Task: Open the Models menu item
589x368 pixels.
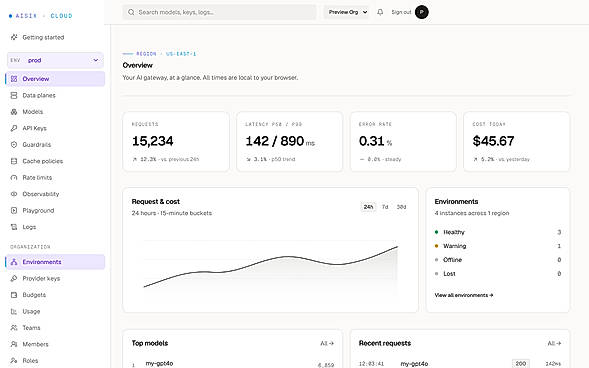Action: [x=55, y=112]
